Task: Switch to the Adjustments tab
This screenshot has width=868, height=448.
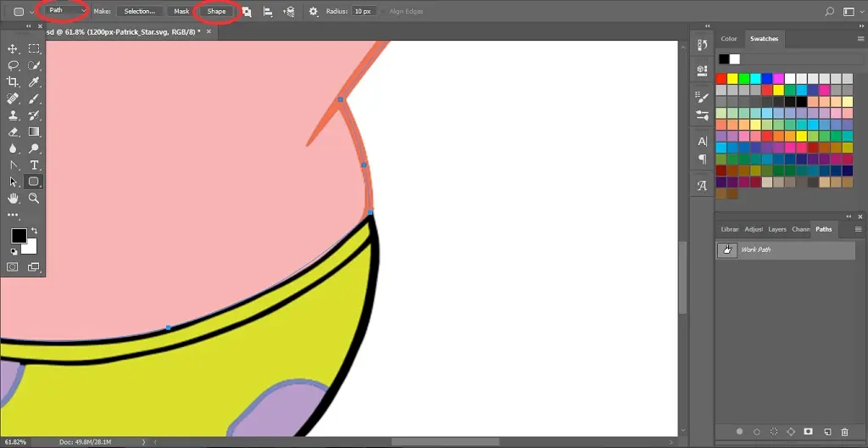Action: pos(754,230)
